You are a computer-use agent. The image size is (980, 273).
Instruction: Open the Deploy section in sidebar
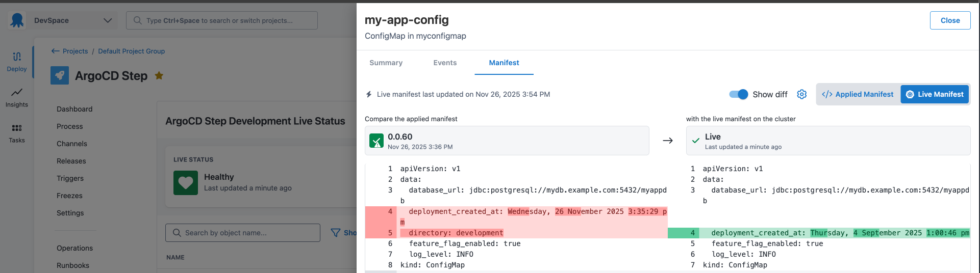click(x=17, y=62)
